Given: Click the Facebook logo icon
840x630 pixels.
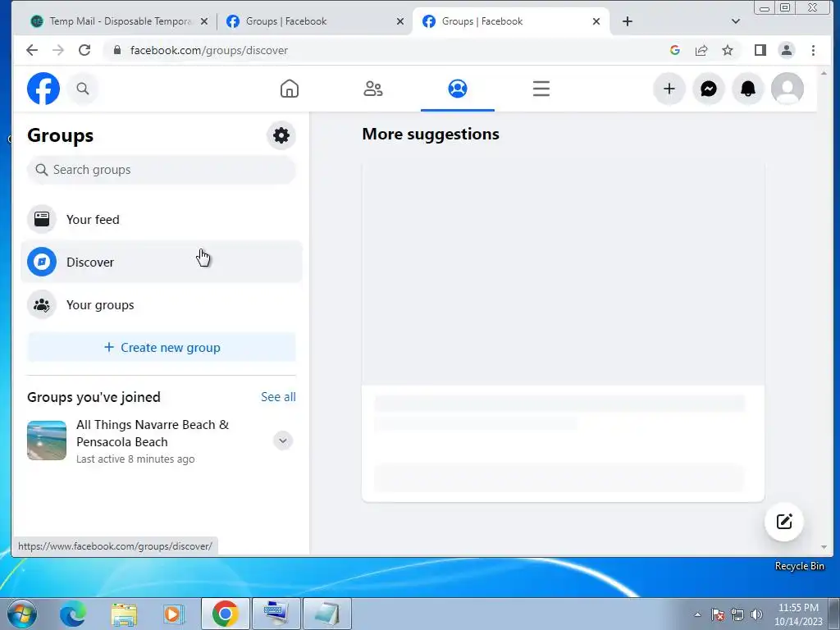Looking at the screenshot, I should (x=43, y=89).
